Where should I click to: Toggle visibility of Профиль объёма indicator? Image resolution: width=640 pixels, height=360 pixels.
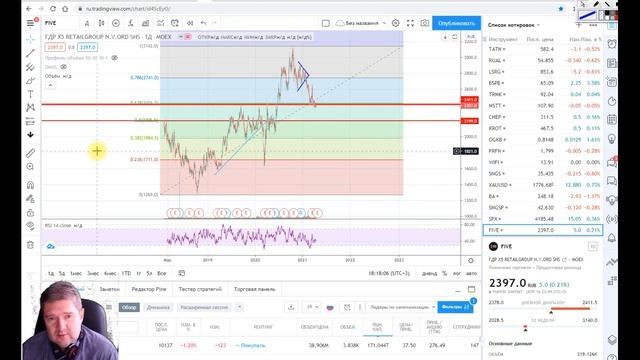point(115,58)
